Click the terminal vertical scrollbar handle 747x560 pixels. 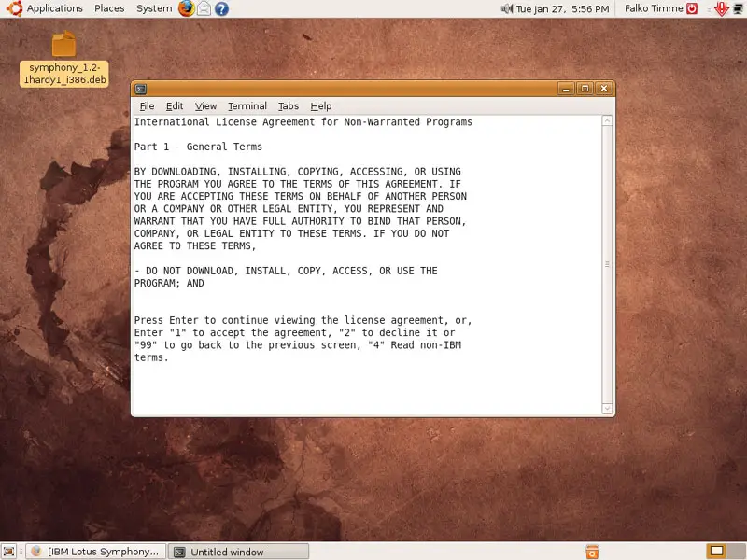point(607,264)
